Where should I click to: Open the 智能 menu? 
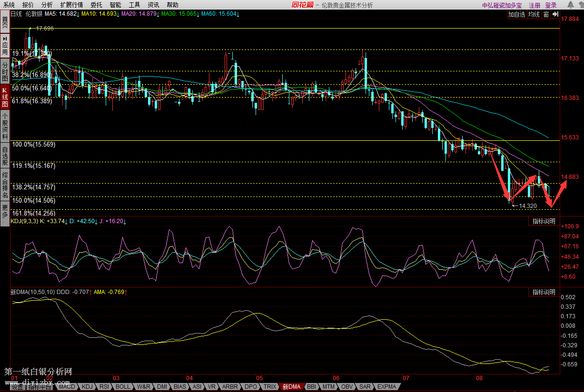pos(115,5)
